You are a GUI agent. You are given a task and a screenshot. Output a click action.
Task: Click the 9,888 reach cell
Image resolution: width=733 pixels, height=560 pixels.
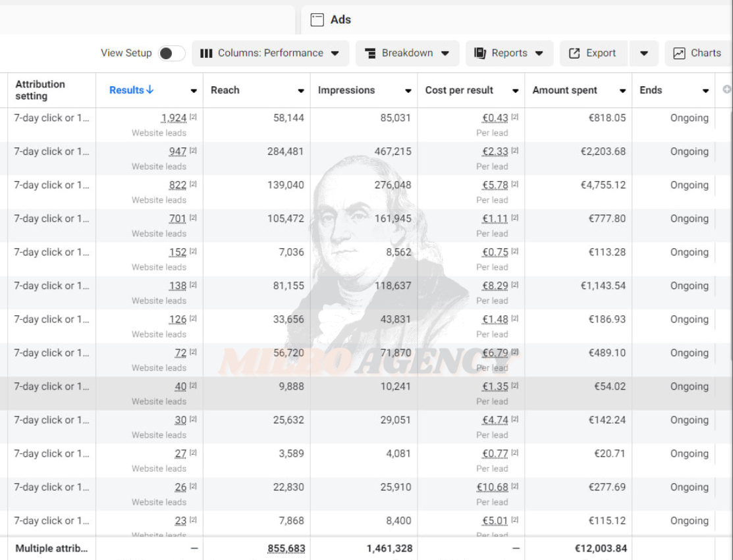(x=291, y=387)
